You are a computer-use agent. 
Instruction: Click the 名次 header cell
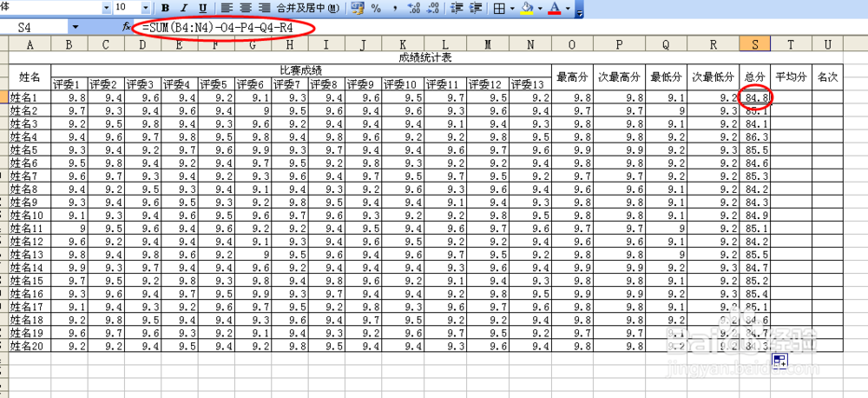(x=827, y=77)
